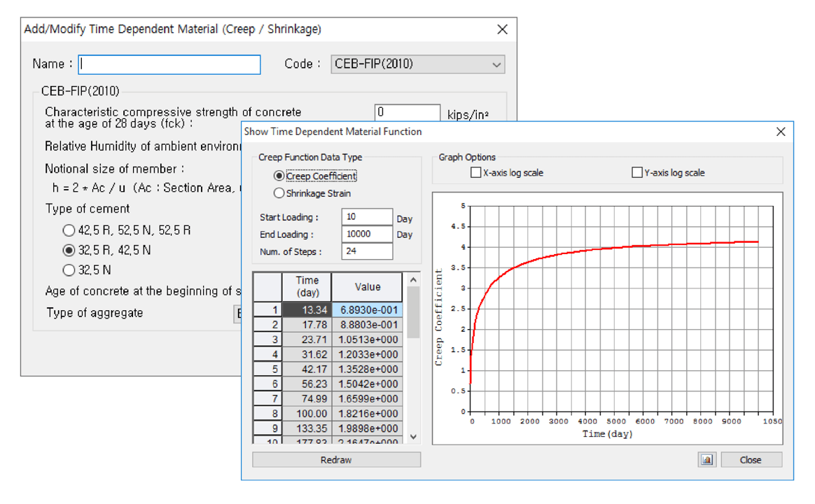Click the Start Loading input field

367,217
